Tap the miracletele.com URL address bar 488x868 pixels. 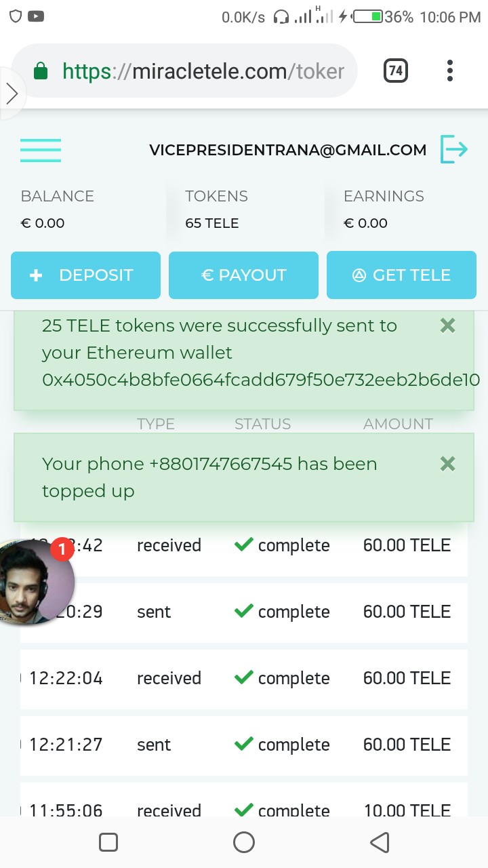[x=203, y=71]
